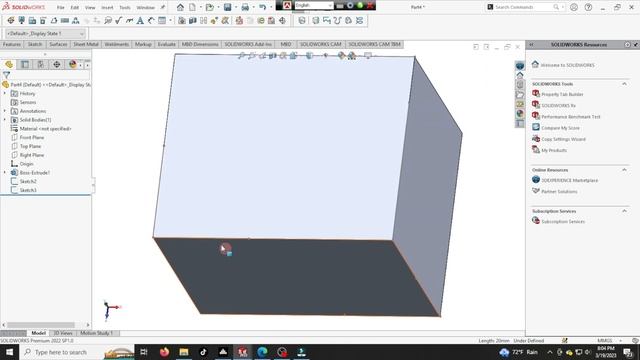Screen dimensions: 640x360
Task: Open the File Explorer folder icon in task pane
Action: [x=520, y=95]
